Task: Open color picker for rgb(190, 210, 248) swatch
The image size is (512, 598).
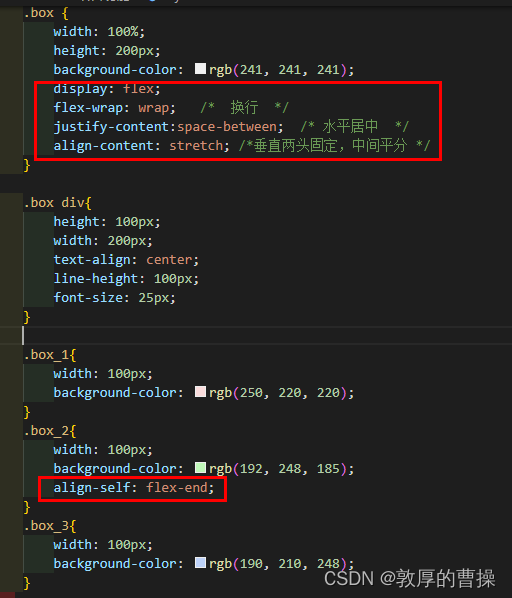Action: [x=200, y=563]
